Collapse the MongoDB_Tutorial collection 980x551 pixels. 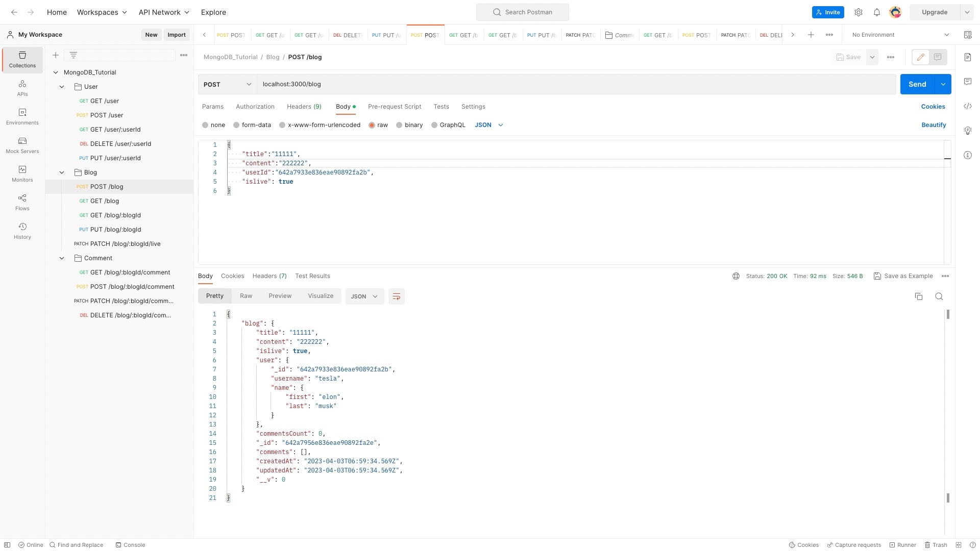(56, 72)
